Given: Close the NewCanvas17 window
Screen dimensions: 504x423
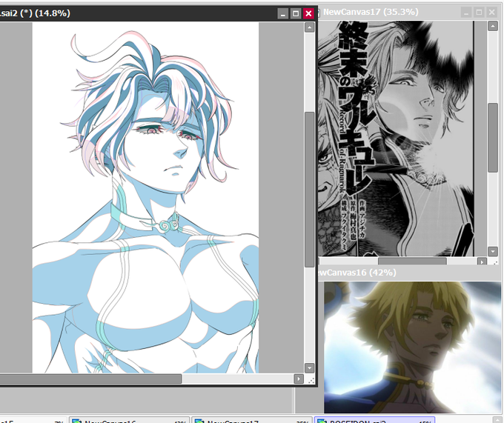Looking at the screenshot, I should pos(492,12).
